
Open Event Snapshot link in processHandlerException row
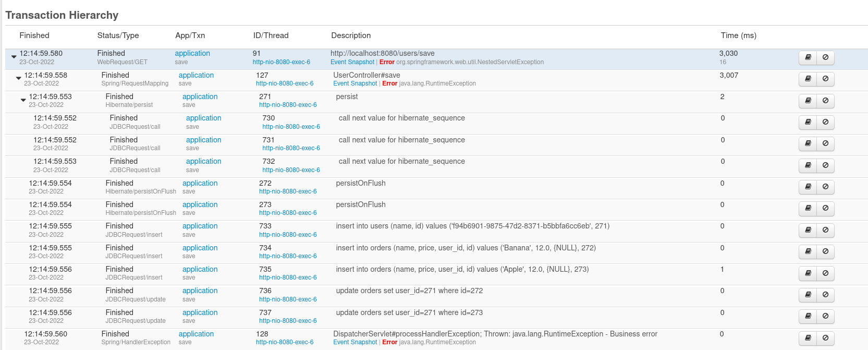[x=355, y=342]
